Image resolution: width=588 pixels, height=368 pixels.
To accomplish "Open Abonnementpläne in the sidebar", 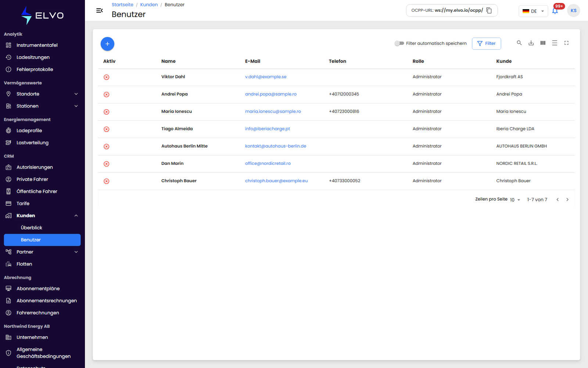I will point(42,289).
